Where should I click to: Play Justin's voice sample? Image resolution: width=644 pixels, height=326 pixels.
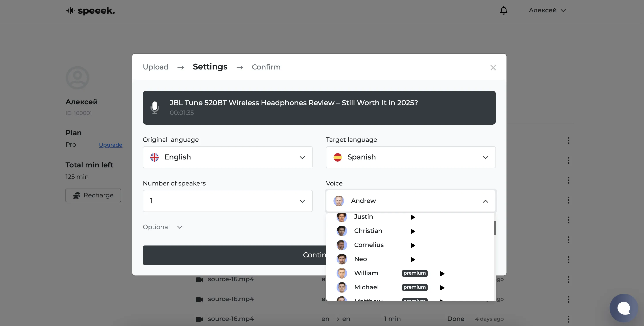click(x=412, y=217)
